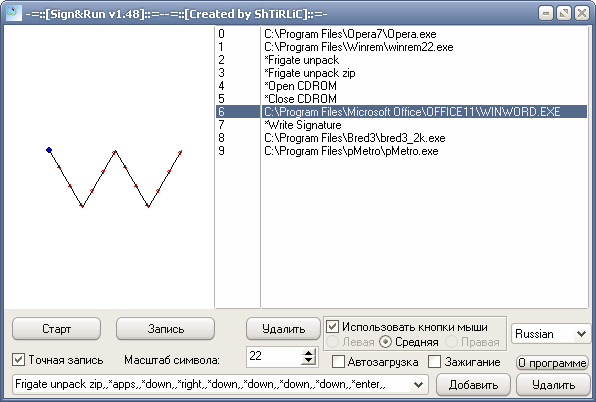Click the blue start point of the W gesture
596x402 pixels.
tap(49, 150)
